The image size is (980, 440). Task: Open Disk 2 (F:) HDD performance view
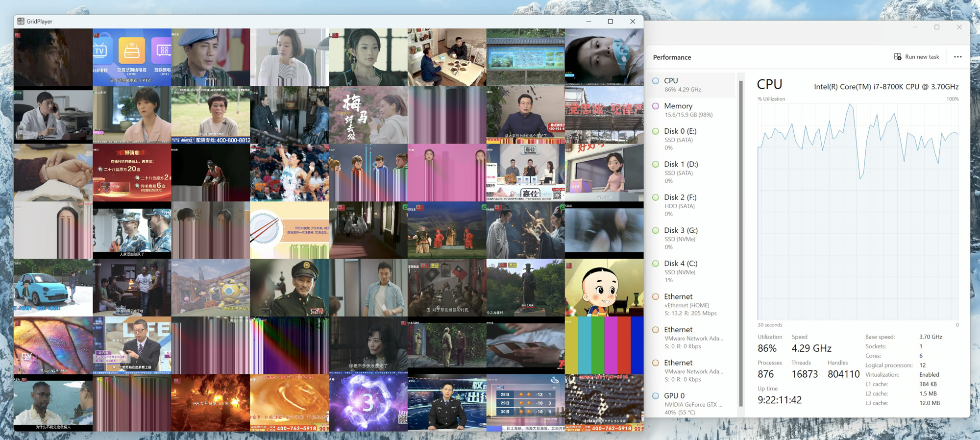(x=692, y=205)
